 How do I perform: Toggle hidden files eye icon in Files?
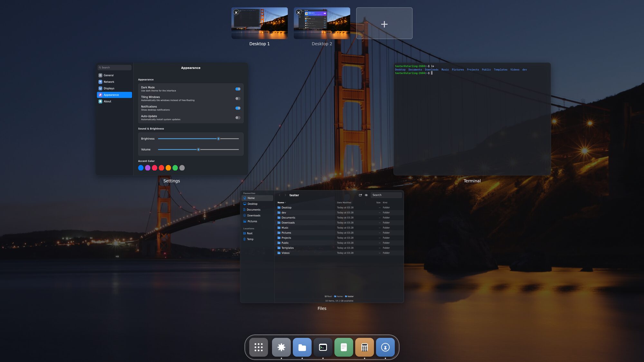point(366,195)
